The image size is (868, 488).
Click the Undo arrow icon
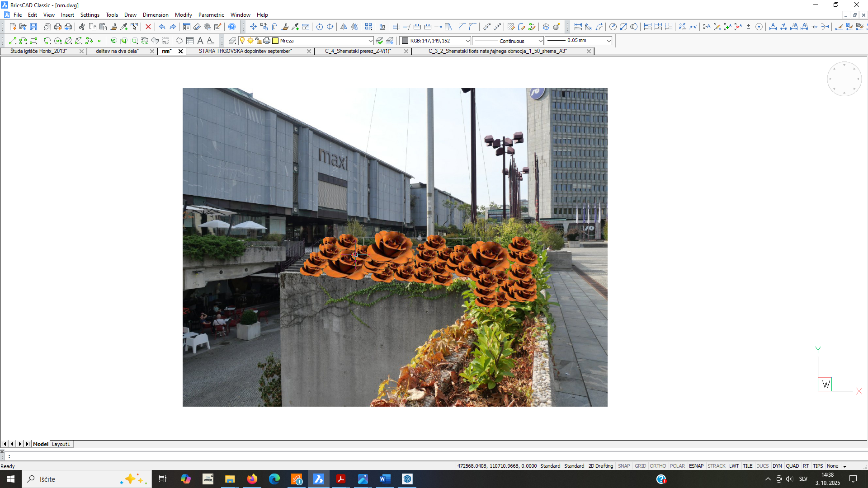pos(162,27)
